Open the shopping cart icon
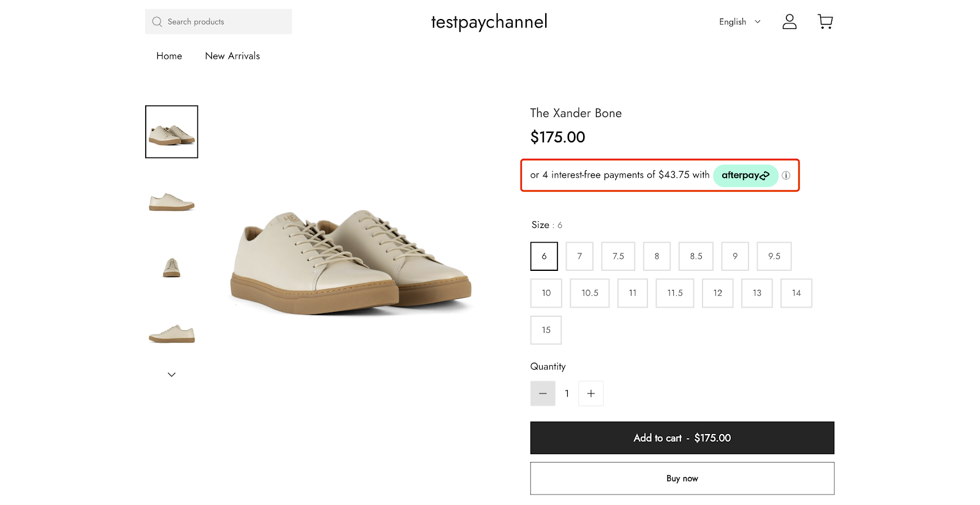The height and width of the screenshot is (505, 980). click(825, 22)
